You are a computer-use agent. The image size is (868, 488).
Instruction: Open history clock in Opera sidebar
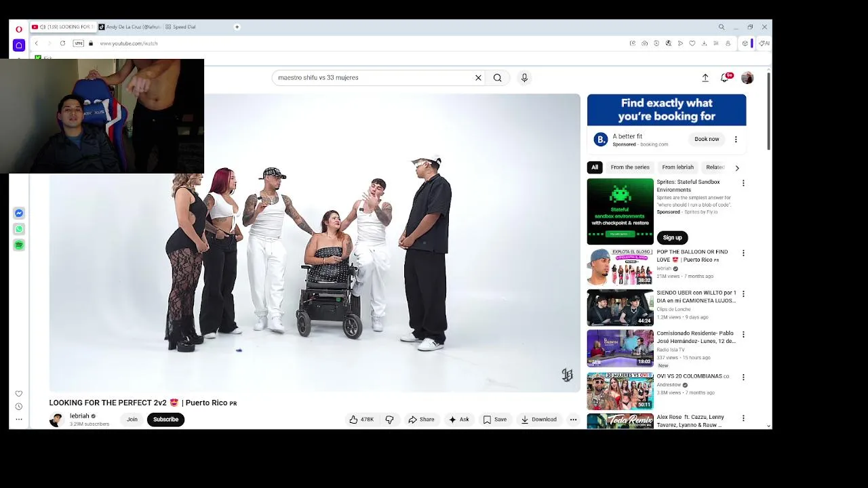pos(19,407)
